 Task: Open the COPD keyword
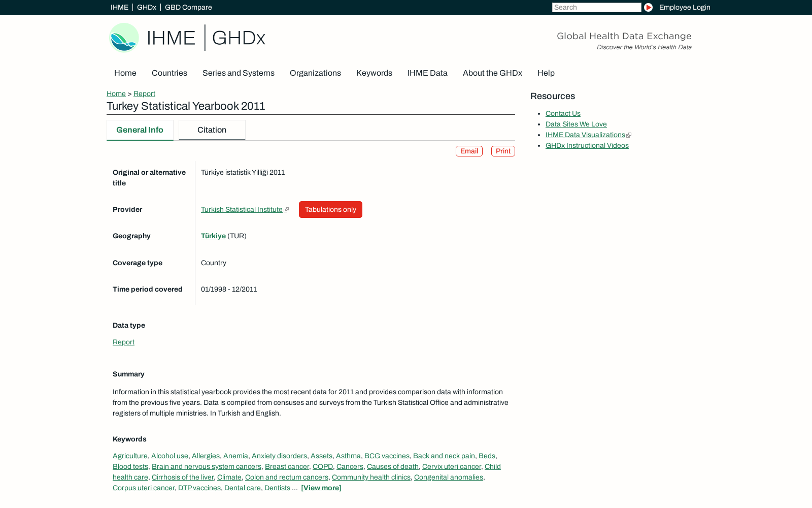pyautogui.click(x=323, y=467)
